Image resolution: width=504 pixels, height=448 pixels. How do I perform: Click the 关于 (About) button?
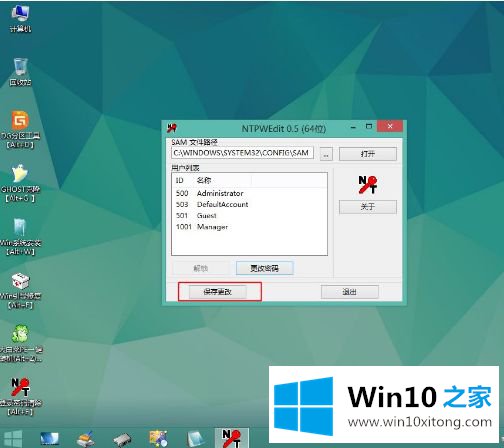pos(368,207)
